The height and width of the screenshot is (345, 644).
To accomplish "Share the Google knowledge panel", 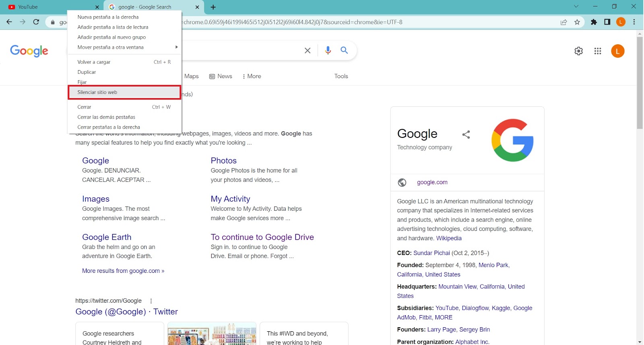I will point(466,135).
